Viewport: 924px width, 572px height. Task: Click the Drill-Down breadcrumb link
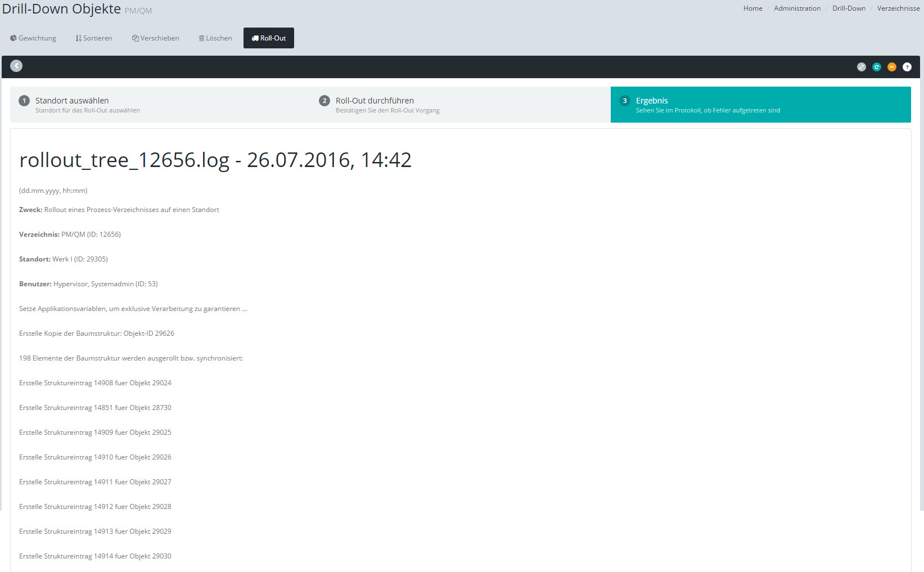pyautogui.click(x=849, y=8)
